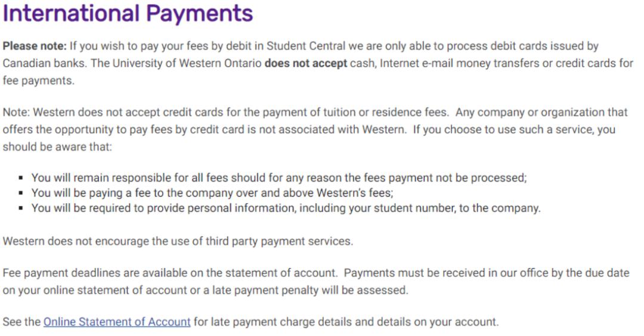Viewport: 644px width, 336px height.
Task: Click the second bullet point marker
Action: pyautogui.click(x=21, y=194)
